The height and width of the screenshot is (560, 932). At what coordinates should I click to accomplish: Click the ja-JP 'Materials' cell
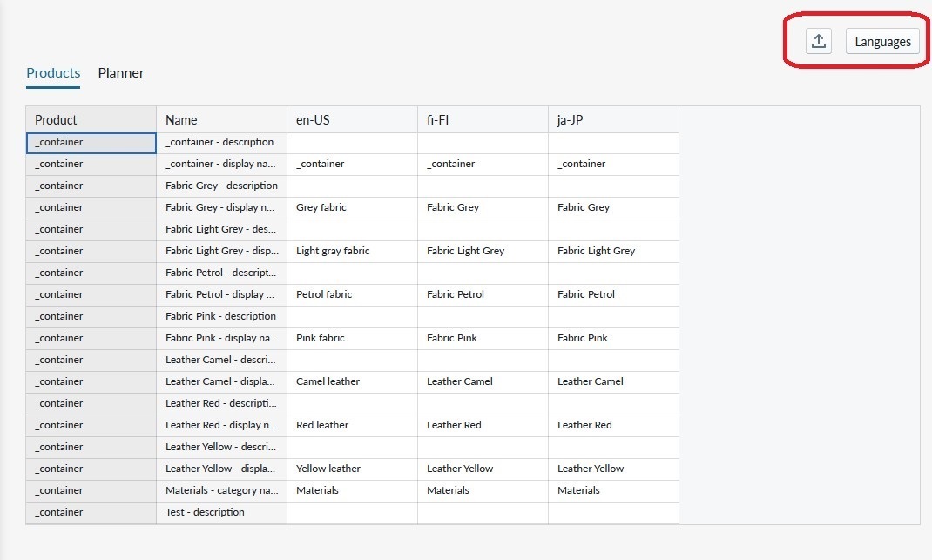[613, 491]
